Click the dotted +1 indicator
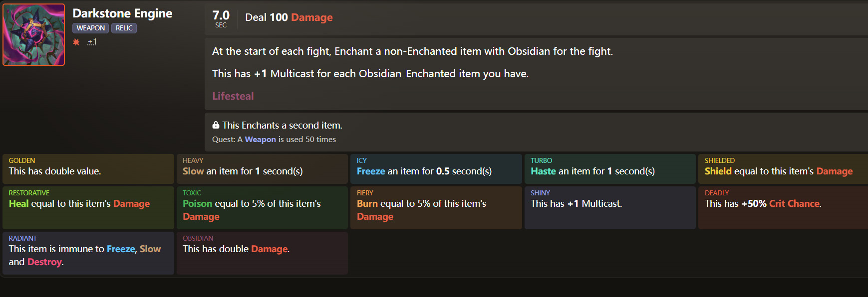Screen dimensions: 868x297 (92, 42)
